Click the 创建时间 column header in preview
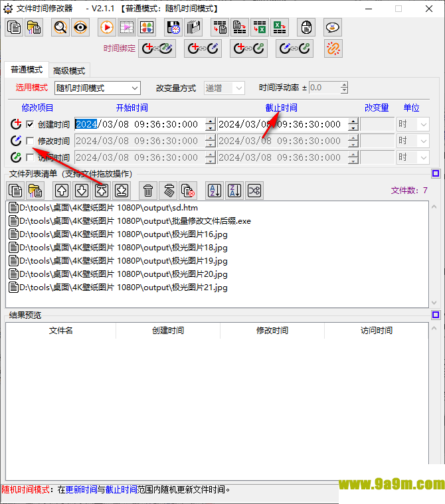 (x=168, y=331)
